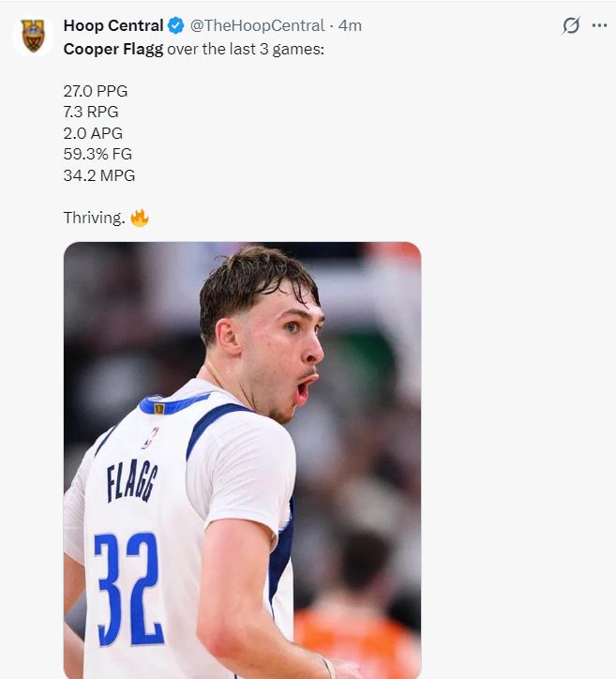Click the @TheHoopCentral handle
Screen dimensions: 616x679
257,25
